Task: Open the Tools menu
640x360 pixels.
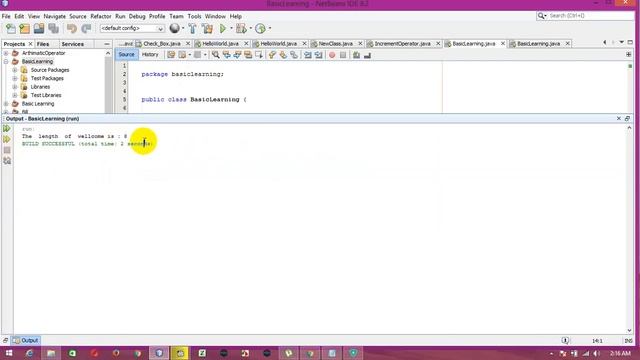Action: (x=194, y=16)
